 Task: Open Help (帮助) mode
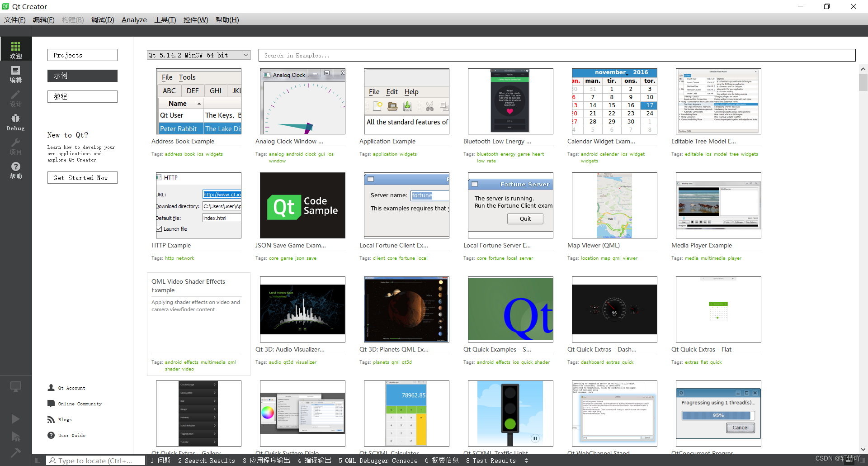(x=16, y=170)
